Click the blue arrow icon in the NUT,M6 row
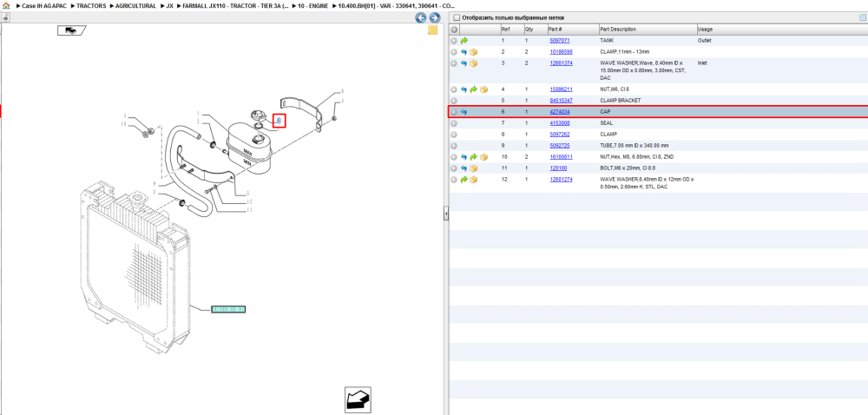The width and height of the screenshot is (868, 415). pos(464,89)
